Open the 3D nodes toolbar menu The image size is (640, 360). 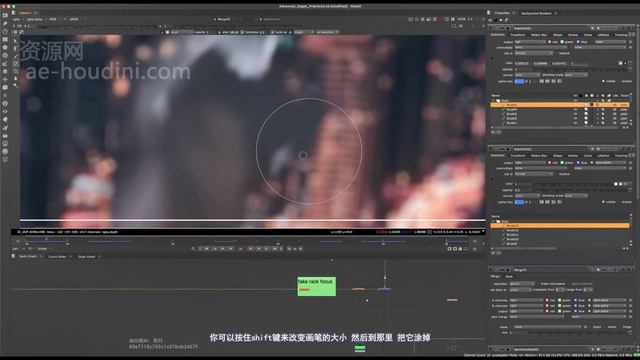(5, 87)
